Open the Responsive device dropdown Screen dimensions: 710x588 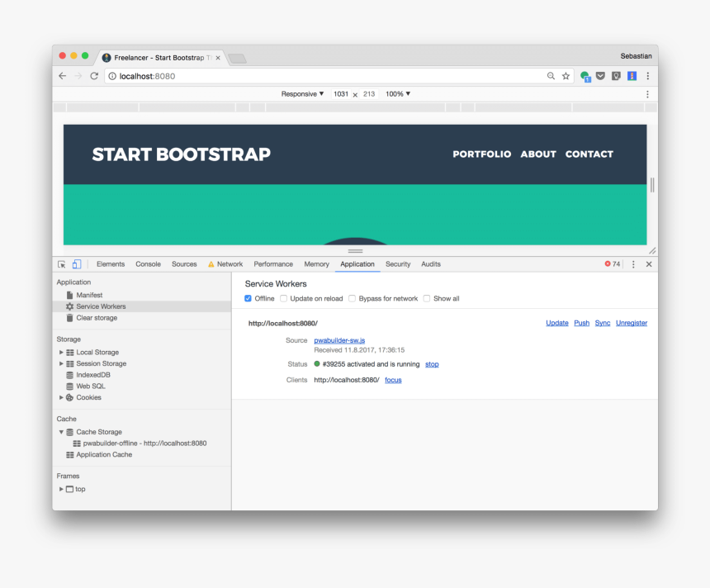[303, 94]
